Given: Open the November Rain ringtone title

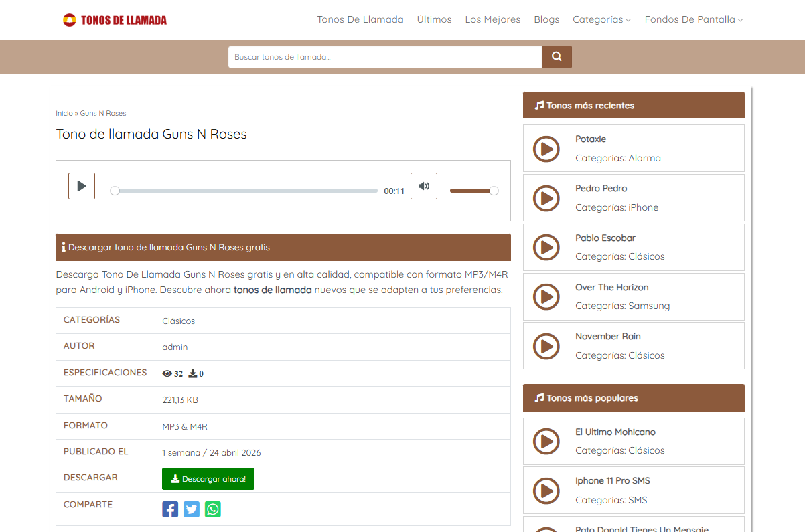Looking at the screenshot, I should coord(608,336).
